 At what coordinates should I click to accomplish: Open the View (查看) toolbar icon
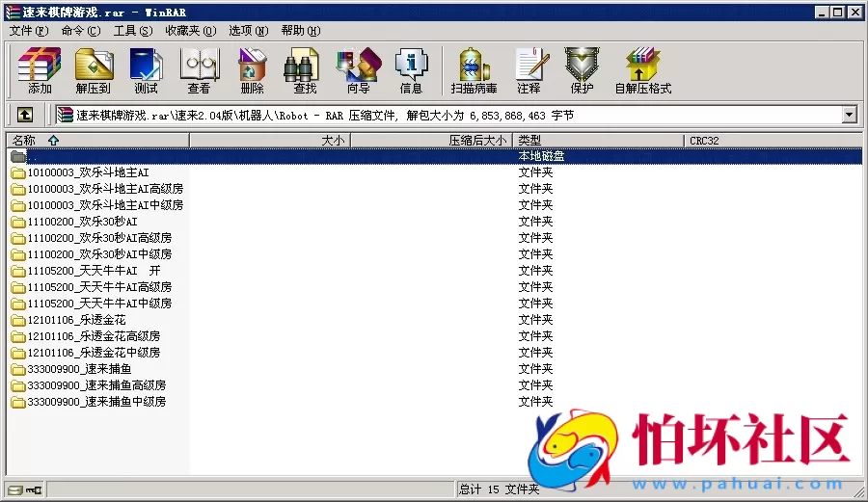[200, 70]
